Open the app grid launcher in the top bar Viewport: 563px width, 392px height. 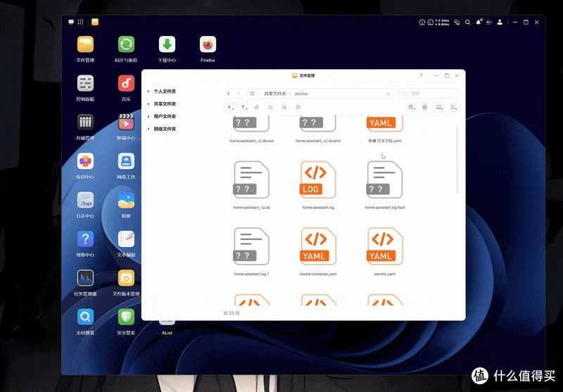tap(80, 22)
